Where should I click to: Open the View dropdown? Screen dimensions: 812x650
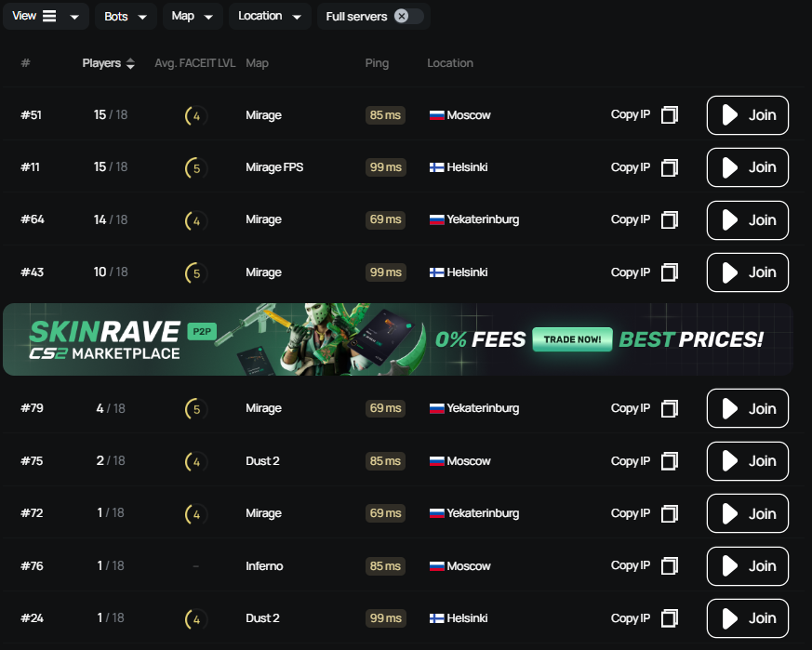pos(46,16)
